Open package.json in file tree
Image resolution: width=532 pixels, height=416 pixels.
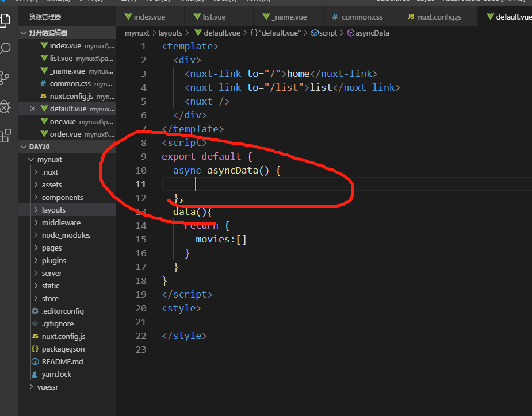click(67, 349)
